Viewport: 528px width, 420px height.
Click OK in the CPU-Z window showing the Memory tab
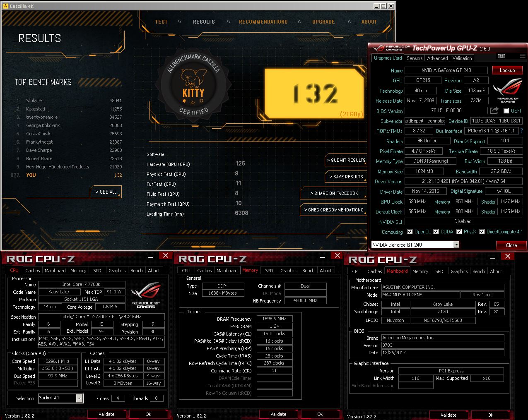coord(320,414)
